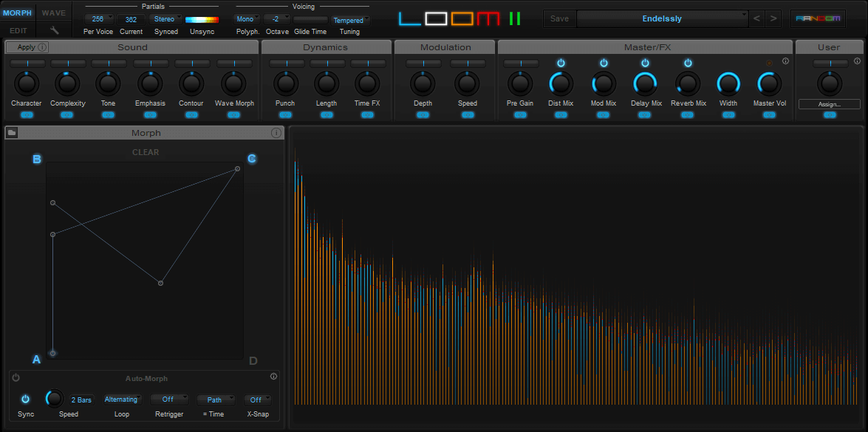
Task: Open the Alternating loop dropdown
Action: click(x=122, y=400)
